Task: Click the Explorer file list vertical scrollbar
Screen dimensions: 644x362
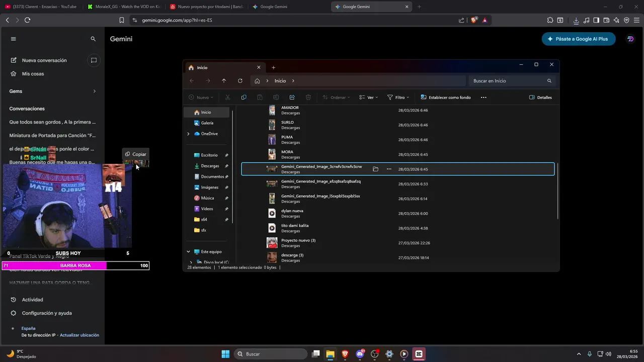Action: pos(557,191)
